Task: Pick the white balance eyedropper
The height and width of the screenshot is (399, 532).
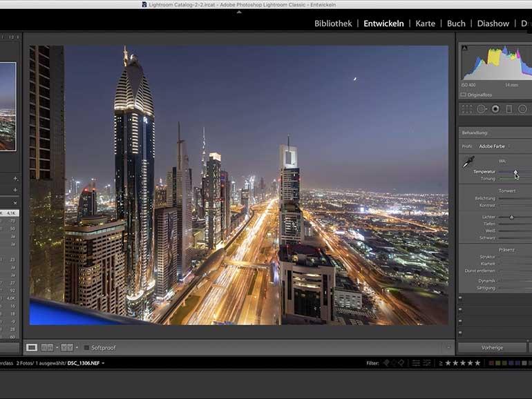Action: coord(468,162)
